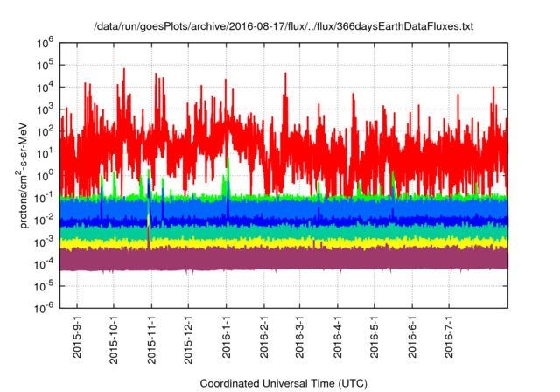Image resolution: width=560 pixels, height=392 pixels.
Task: Click the 10^5 y-axis tick label
Action: [45, 66]
